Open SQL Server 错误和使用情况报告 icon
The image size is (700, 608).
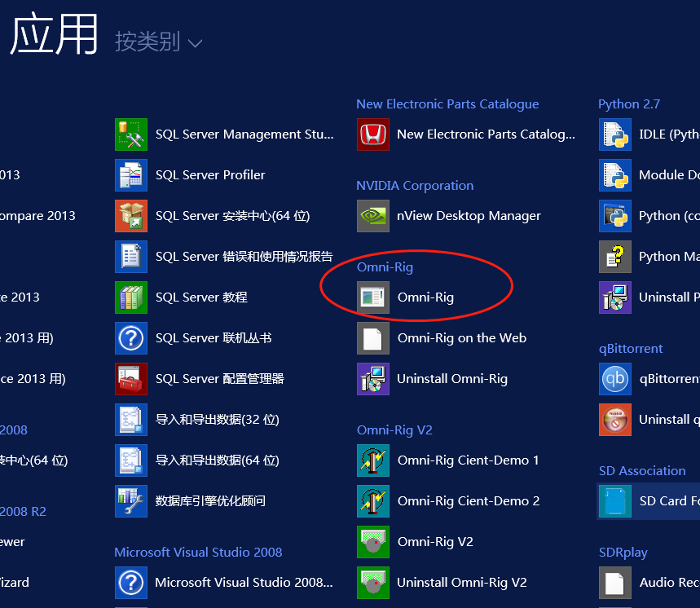[x=131, y=257]
